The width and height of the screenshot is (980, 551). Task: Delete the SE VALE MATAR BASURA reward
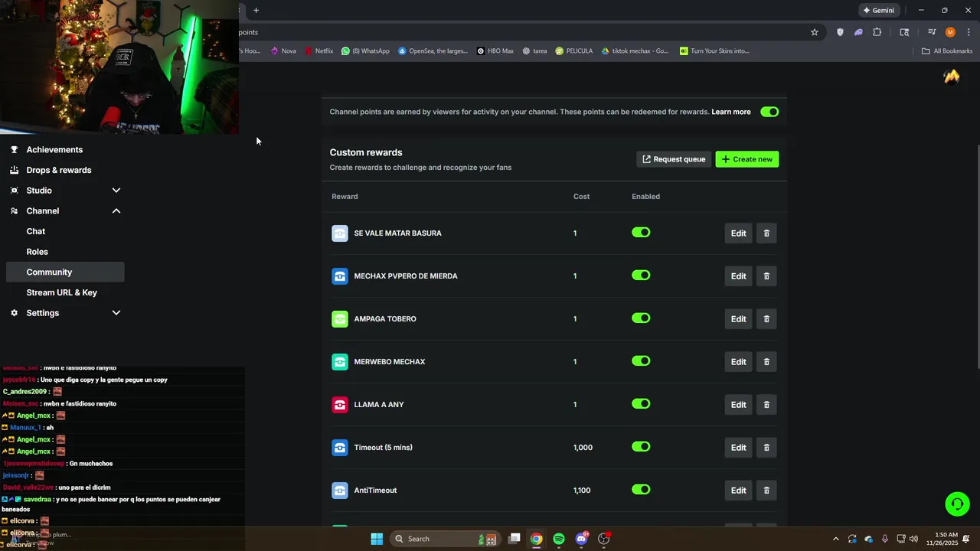point(766,233)
